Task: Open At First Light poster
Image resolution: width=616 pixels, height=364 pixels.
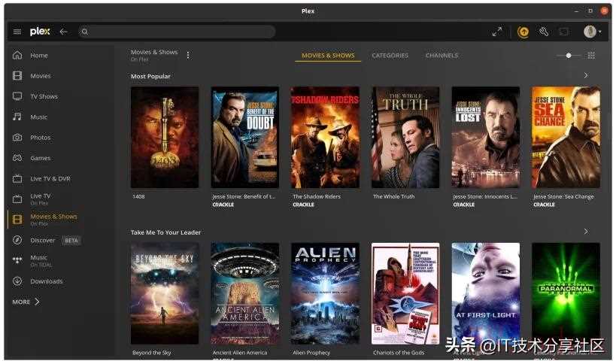Action: (486, 294)
